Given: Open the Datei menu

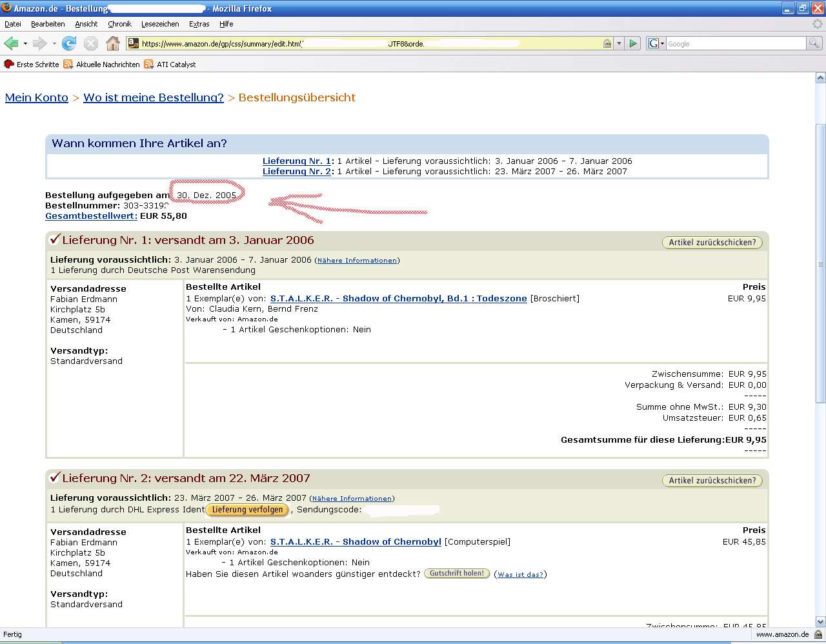Looking at the screenshot, I should [x=13, y=24].
